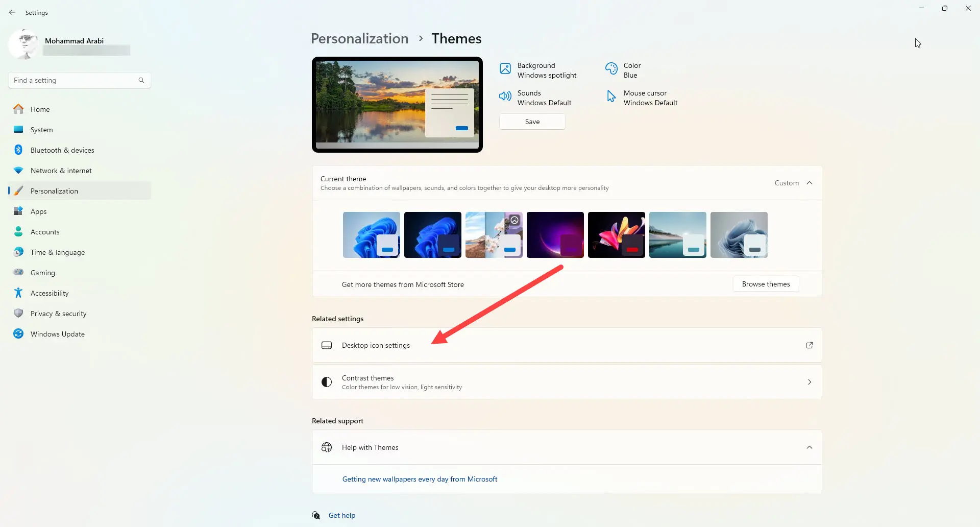Open Contrast themes chevron arrow
The height and width of the screenshot is (527, 980).
tap(810, 382)
